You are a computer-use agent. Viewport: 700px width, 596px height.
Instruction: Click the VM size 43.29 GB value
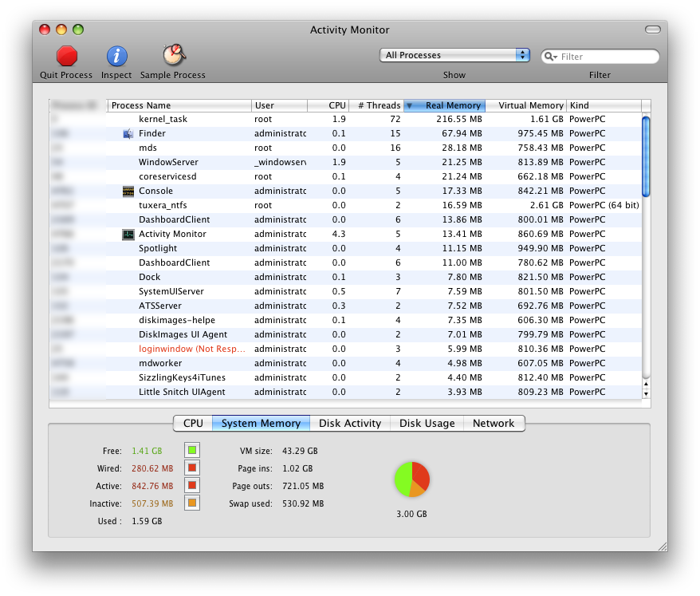[x=300, y=451]
